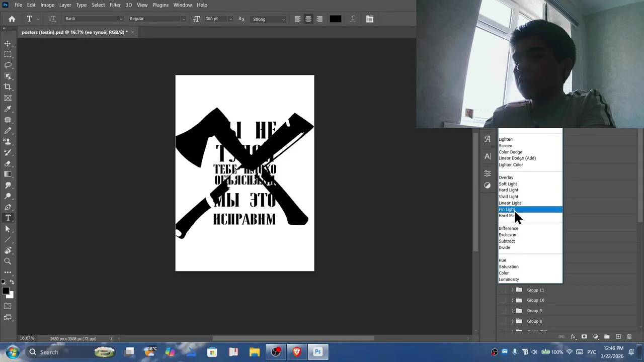Toggle text orientation in options bar
The width and height of the screenshot is (644, 362).
(52, 19)
